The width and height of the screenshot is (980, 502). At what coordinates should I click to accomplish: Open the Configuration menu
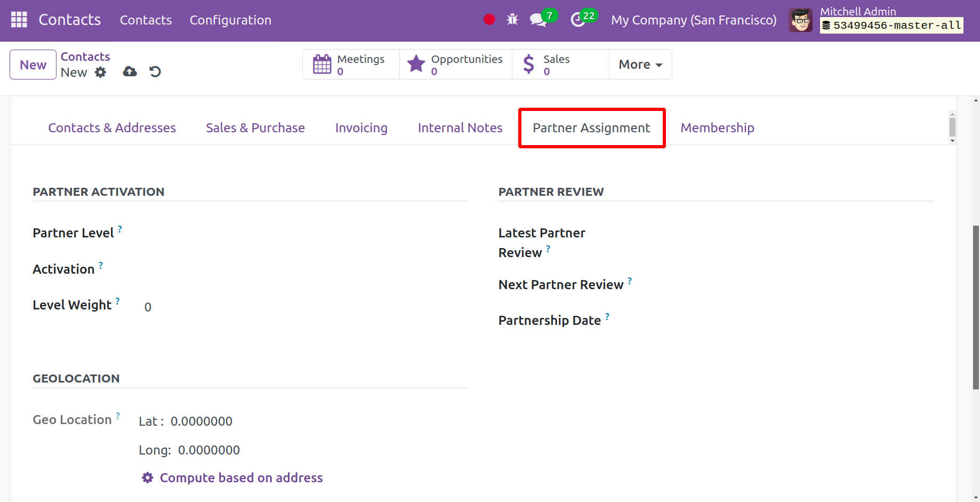pos(230,20)
